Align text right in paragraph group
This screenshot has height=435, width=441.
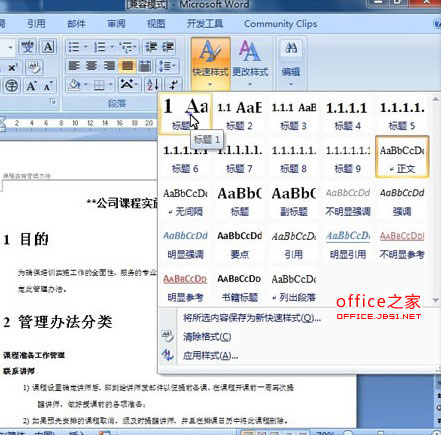109,66
